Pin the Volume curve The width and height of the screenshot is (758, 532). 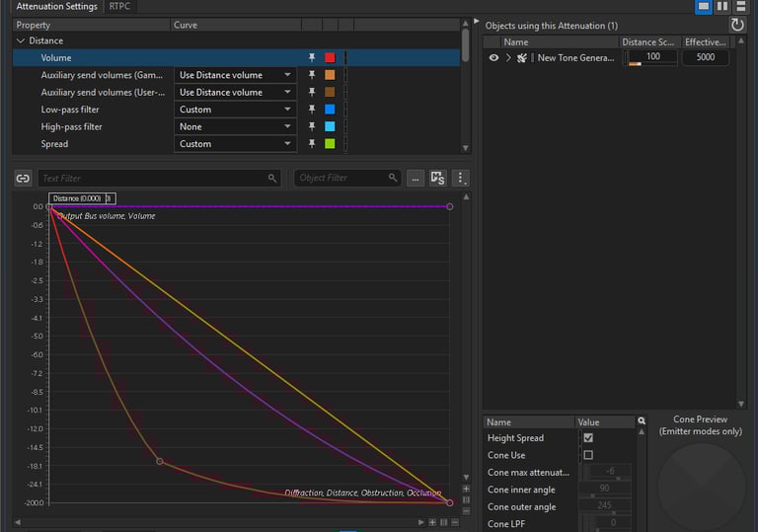coord(312,58)
